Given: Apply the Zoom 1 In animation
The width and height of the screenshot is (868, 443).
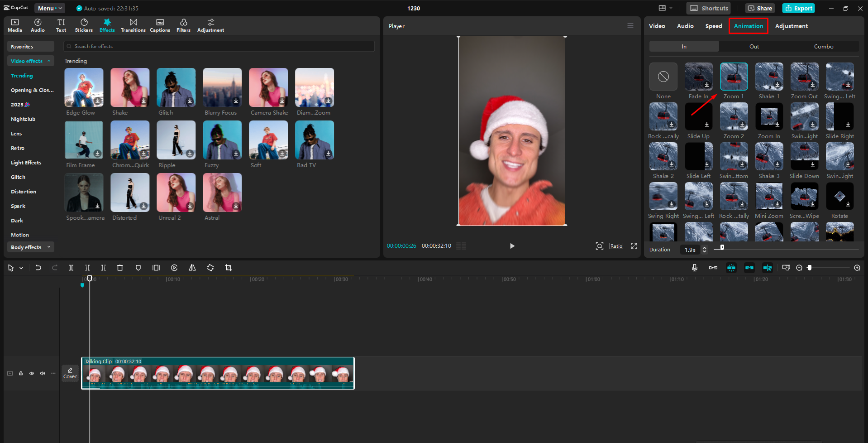Looking at the screenshot, I should 733,76.
